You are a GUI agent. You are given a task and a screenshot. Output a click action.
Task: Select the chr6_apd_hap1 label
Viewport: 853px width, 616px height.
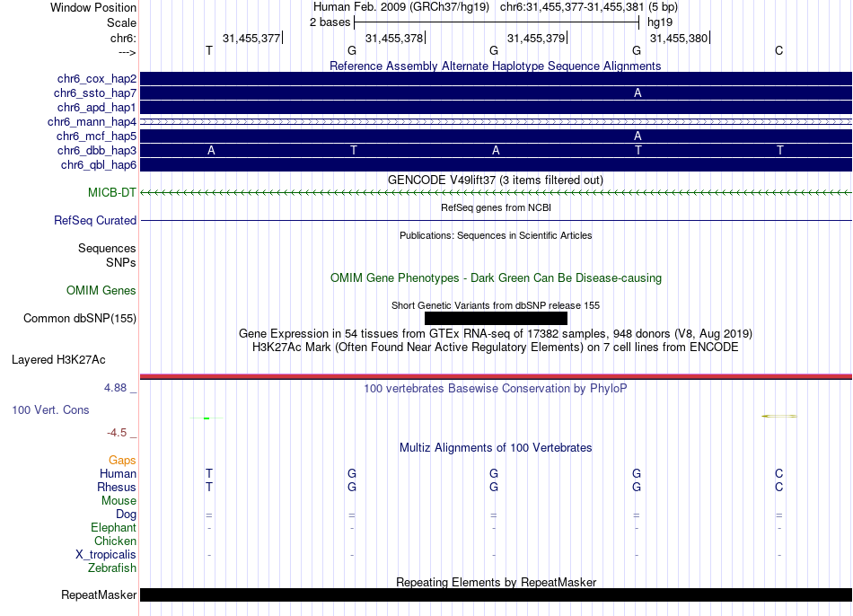point(97,107)
